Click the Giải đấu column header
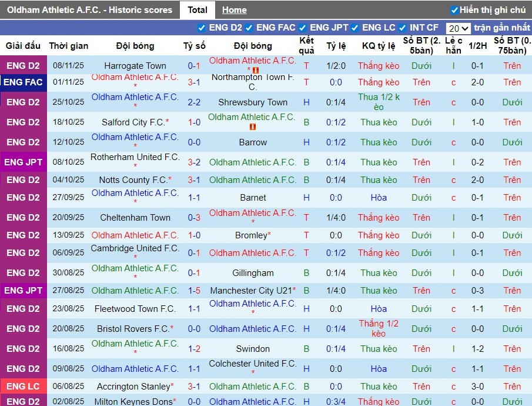The width and height of the screenshot is (532, 406). [23, 46]
